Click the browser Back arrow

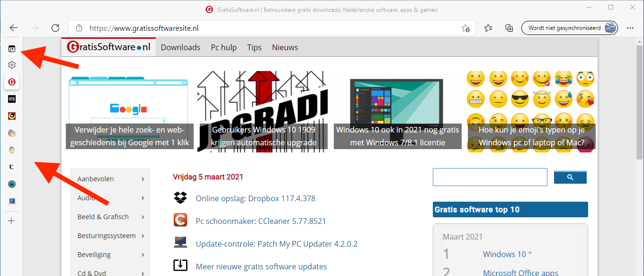pos(14,28)
